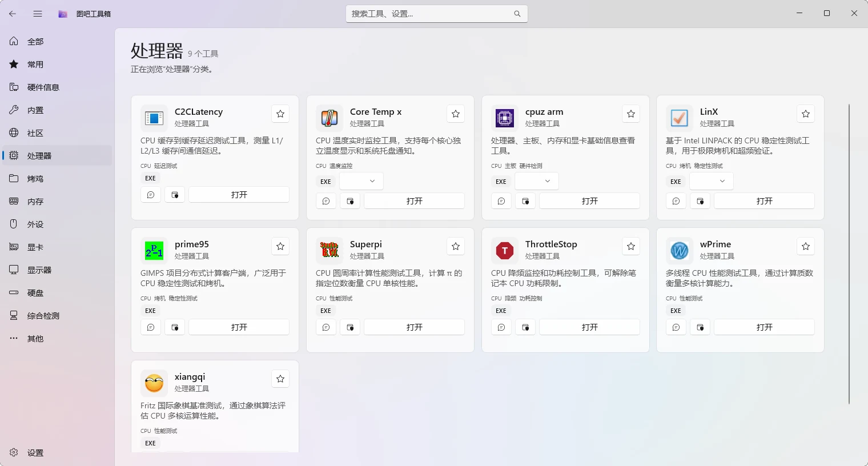This screenshot has height=466, width=868.
Task: Launch prime95 with its 打开 button
Action: [x=239, y=327]
